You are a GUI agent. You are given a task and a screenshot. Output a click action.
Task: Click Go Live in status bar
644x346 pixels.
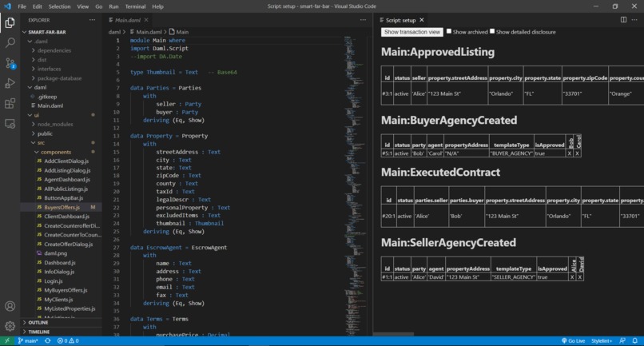pos(573,340)
